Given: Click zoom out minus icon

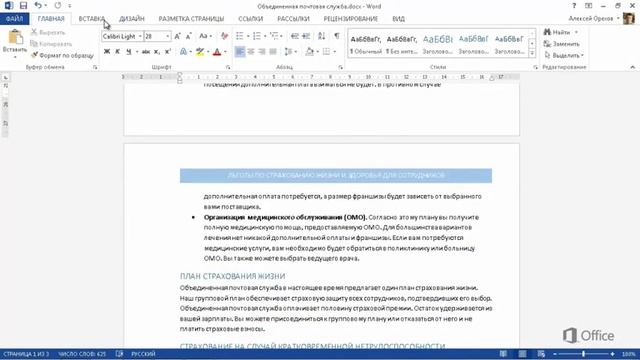Looking at the screenshot, I should click(555, 354).
